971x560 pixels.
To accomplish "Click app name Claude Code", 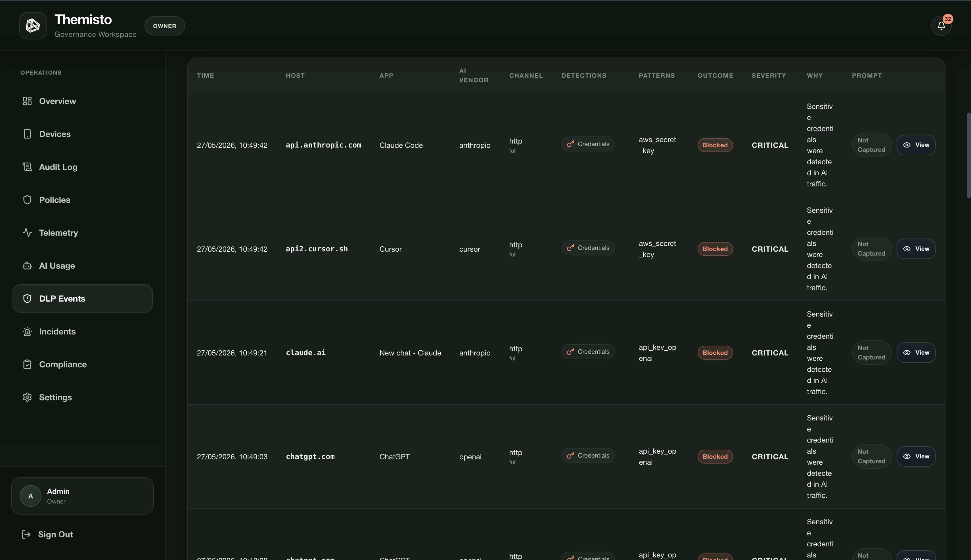I will point(401,145).
